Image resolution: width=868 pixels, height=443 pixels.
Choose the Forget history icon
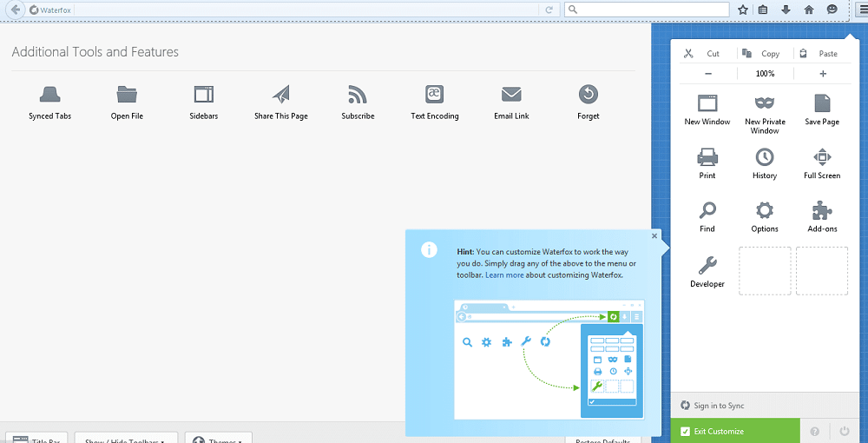(588, 94)
